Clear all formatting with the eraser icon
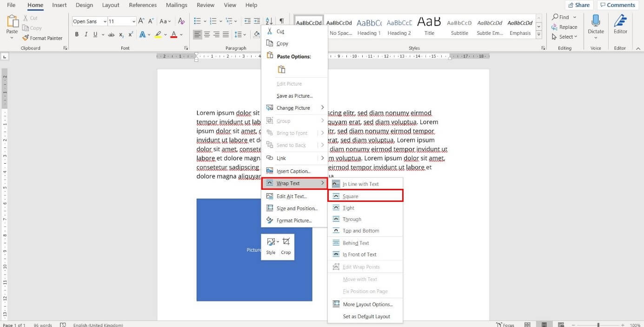Viewport: 644px width, 327px height. point(181,21)
